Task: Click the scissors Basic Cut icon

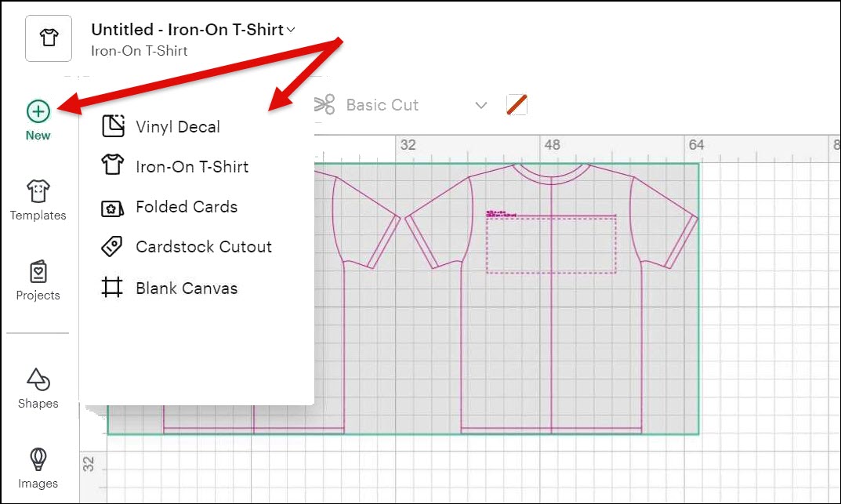Action: pyautogui.click(x=324, y=105)
